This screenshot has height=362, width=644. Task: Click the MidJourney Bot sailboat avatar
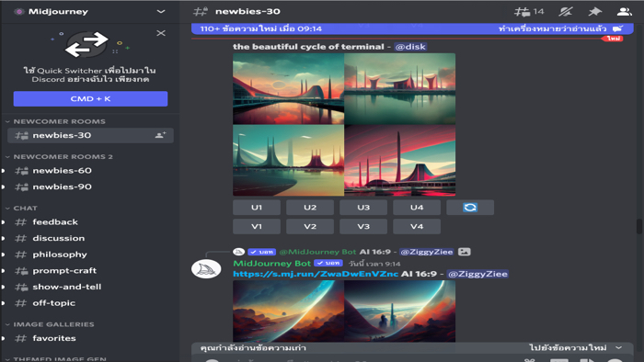(x=206, y=269)
